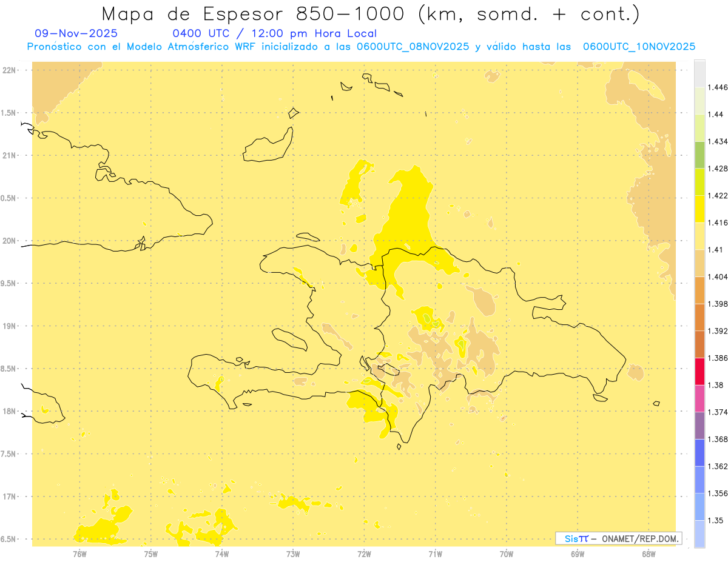The width and height of the screenshot is (728, 562).
Task: Click the ONAMET/REP.DOM. credit box
Action: [619, 538]
